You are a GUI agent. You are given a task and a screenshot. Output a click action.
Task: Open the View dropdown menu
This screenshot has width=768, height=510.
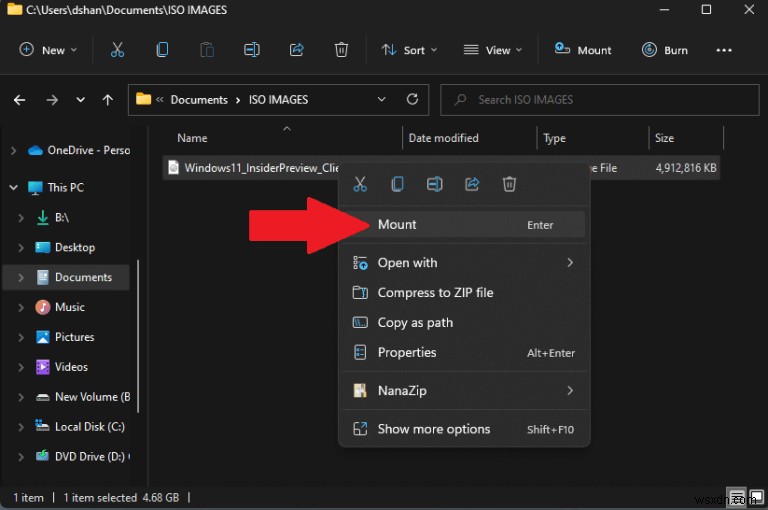point(493,50)
